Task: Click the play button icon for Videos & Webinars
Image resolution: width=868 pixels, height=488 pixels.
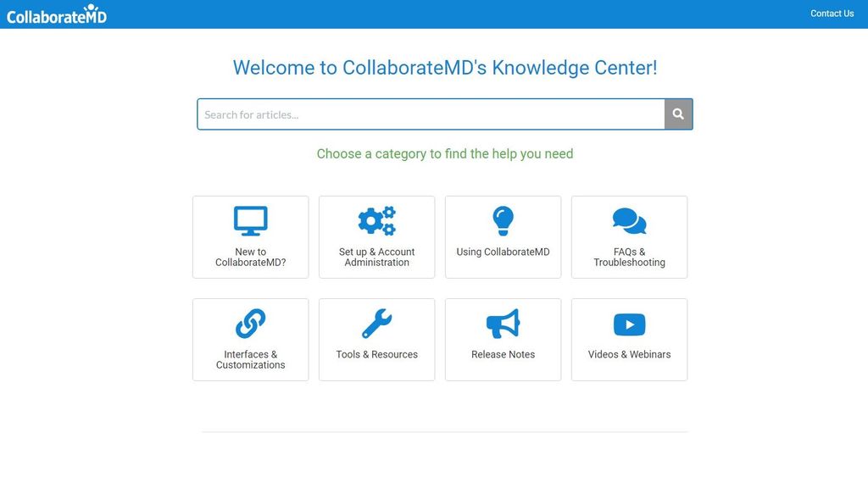Action: tap(629, 324)
